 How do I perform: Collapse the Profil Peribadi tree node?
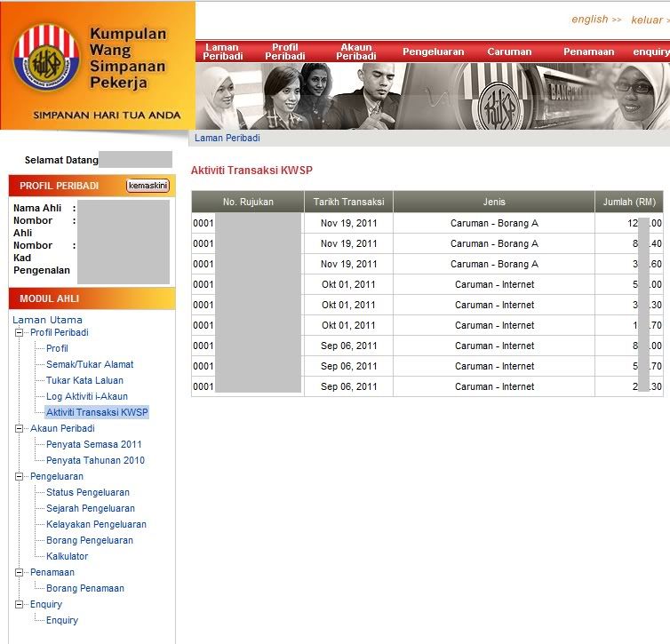[x=20, y=333]
